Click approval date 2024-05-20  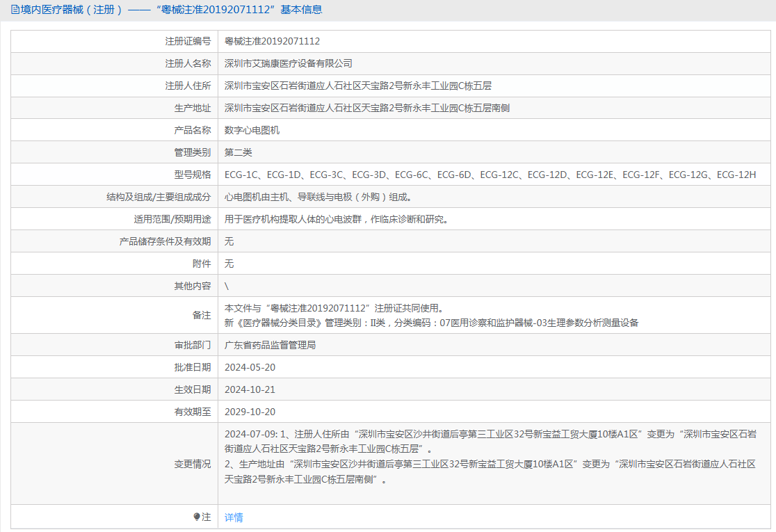coord(250,368)
